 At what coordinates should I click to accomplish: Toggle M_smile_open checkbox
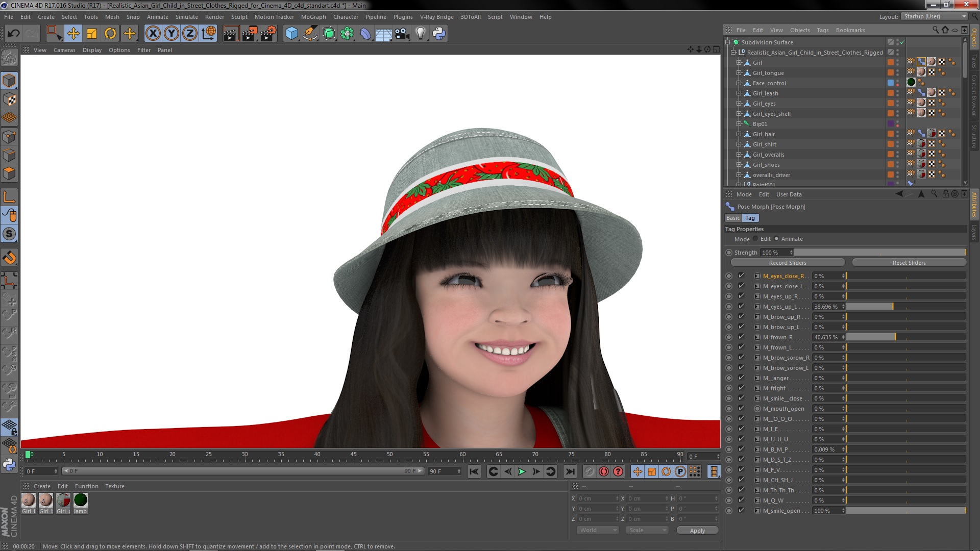(x=741, y=511)
